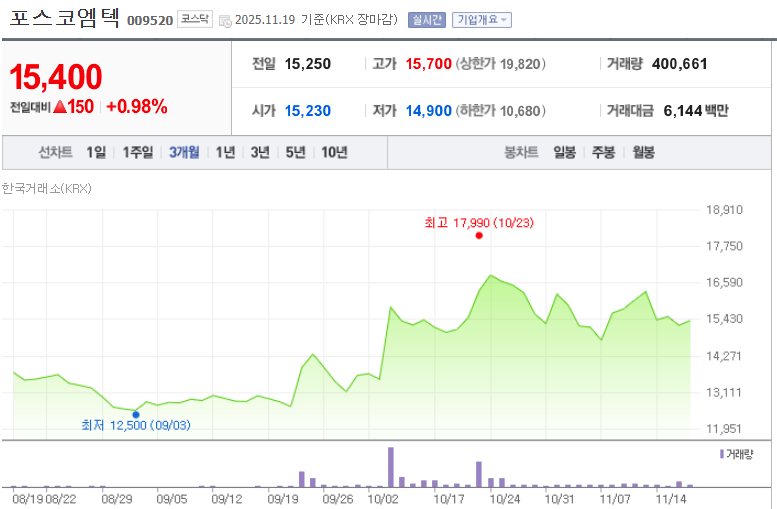This screenshot has height=509, width=777.
Task: Switch chart range to 3년
Action: [260, 152]
